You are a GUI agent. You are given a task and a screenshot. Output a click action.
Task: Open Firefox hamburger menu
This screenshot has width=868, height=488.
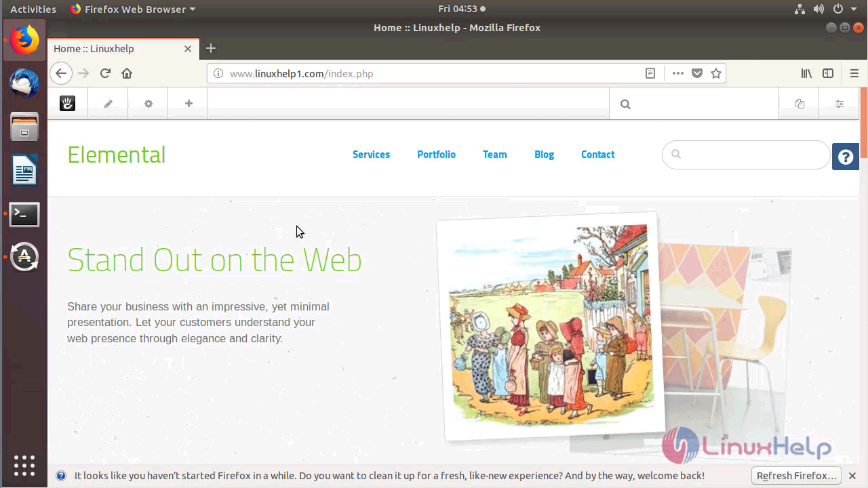pyautogui.click(x=854, y=73)
